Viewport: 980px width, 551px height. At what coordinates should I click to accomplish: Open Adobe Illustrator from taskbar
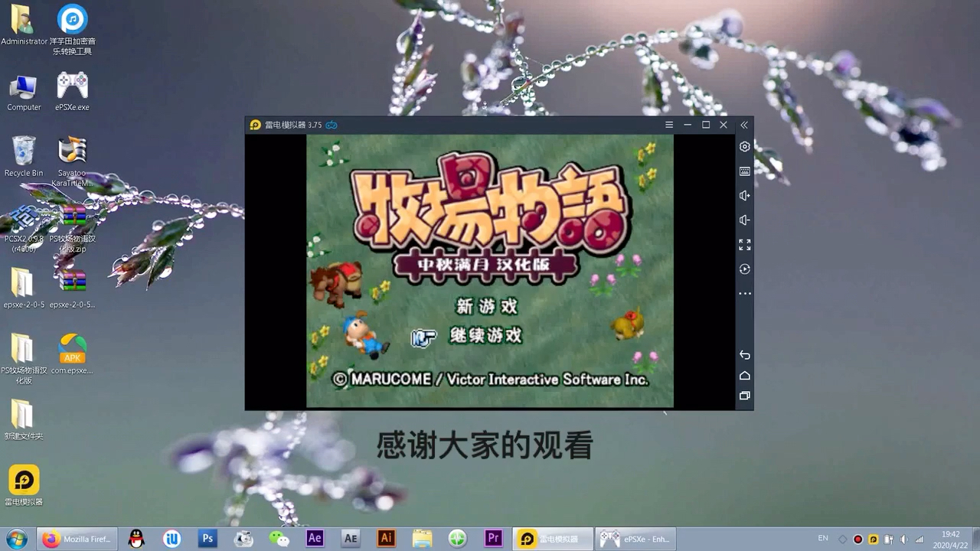[x=386, y=539]
